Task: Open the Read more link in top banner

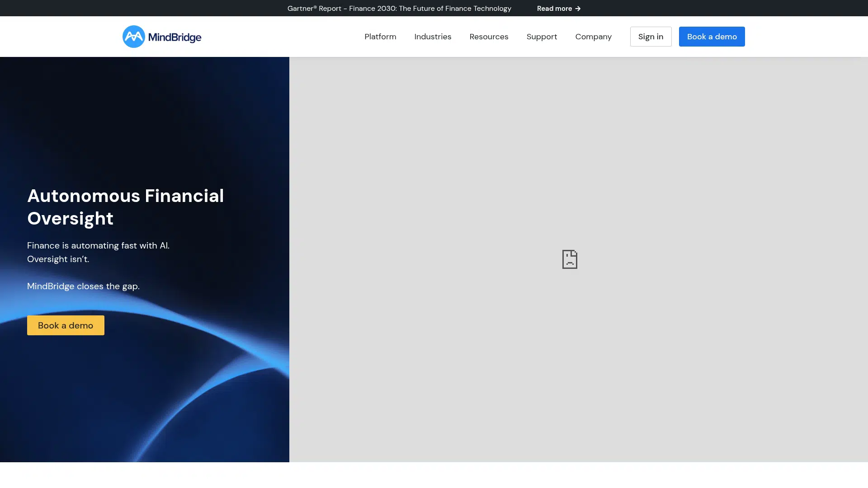Action: 554,9
